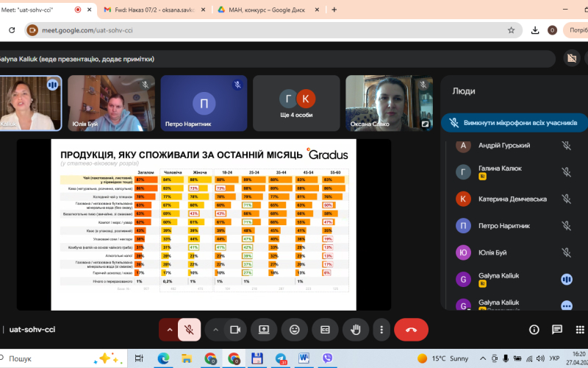This screenshot has height=368, width=588.
Task: Open a new browser tab
Action: 334,10
